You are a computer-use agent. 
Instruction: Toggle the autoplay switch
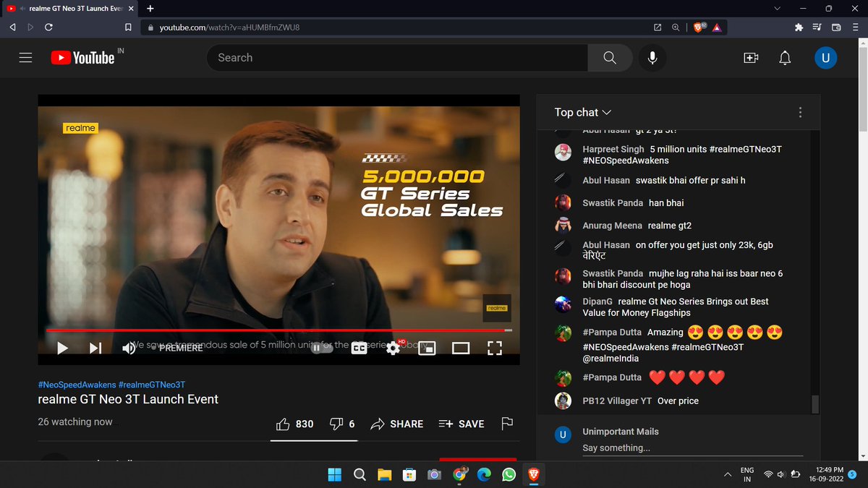pos(320,348)
